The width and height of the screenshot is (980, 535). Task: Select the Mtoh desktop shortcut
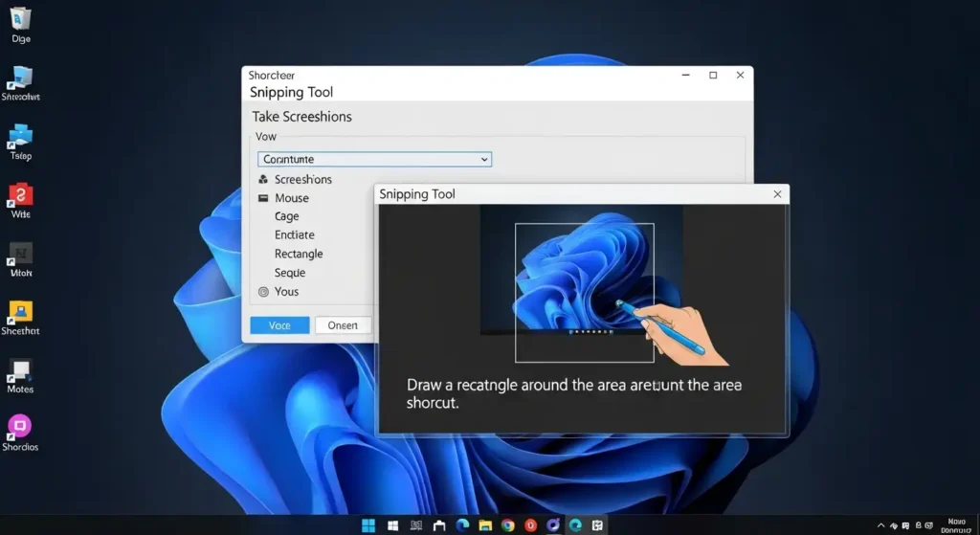tap(21, 259)
